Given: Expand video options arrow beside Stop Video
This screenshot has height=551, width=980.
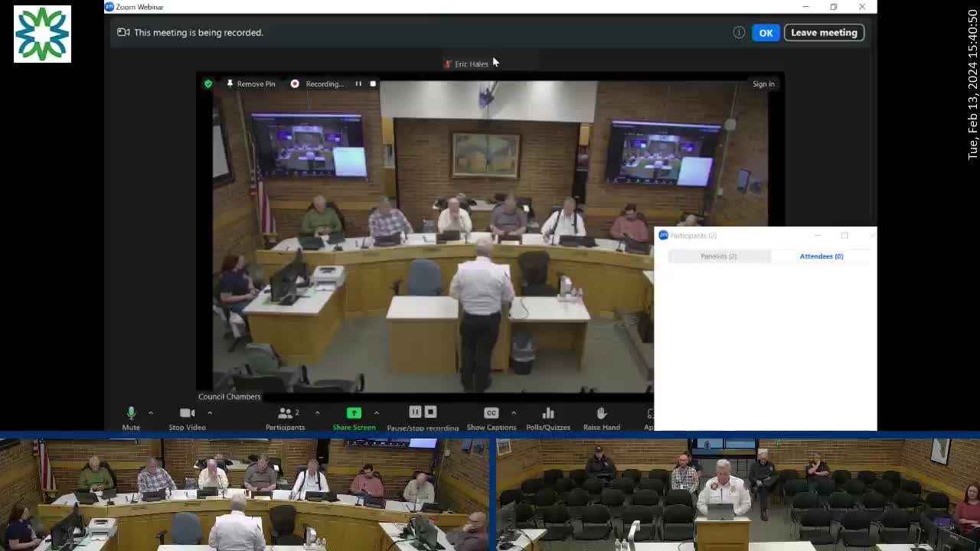Looking at the screenshot, I should [x=210, y=413].
